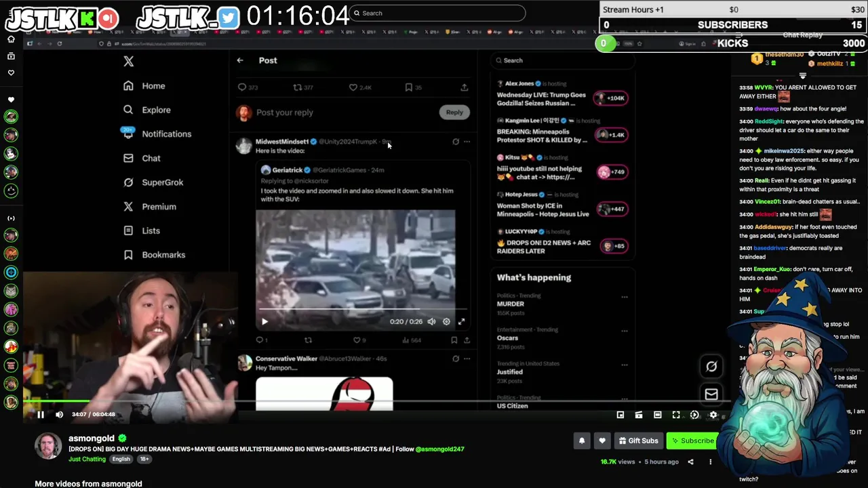868x488 pixels.
Task: Open Kick player settings gear
Action: [713, 415]
